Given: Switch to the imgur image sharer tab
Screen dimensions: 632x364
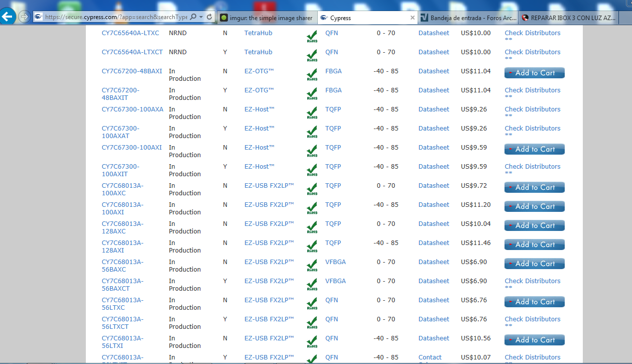Looking at the screenshot, I should pos(267,18).
